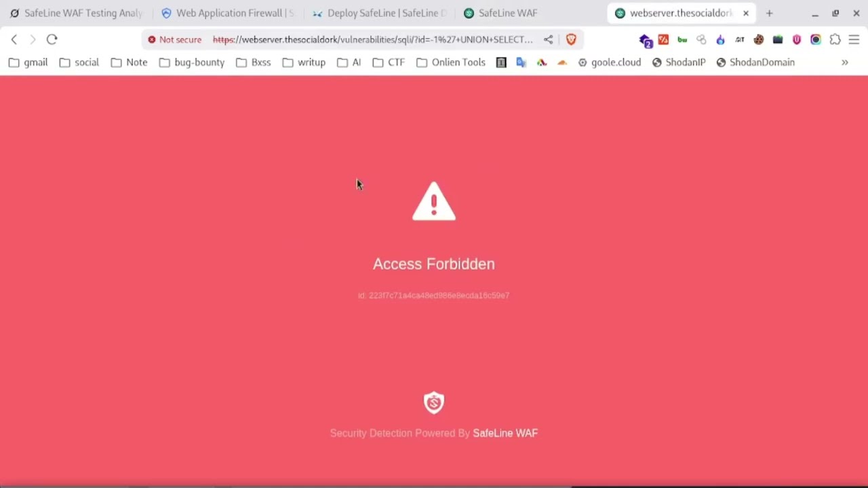Screen dimensions: 868x488
Task: Switch to Web Application Firewall tab
Action: (x=227, y=13)
